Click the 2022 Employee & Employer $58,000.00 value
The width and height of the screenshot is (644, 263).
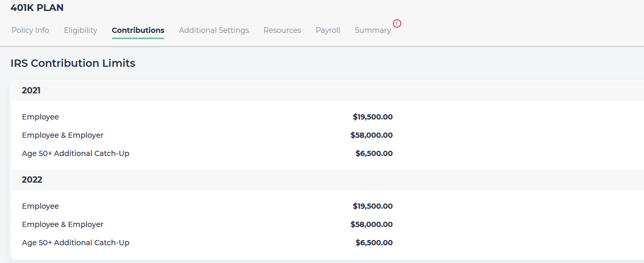(371, 224)
